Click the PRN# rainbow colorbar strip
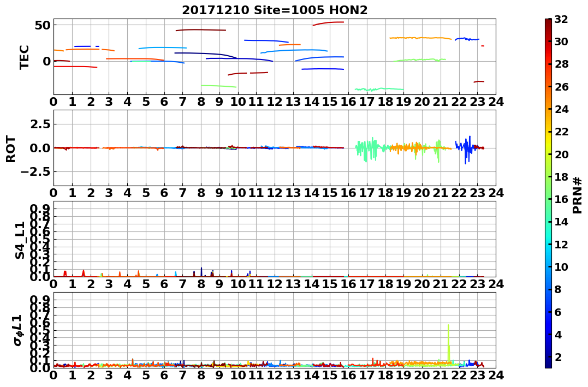The width and height of the screenshot is (588, 387). point(548,193)
